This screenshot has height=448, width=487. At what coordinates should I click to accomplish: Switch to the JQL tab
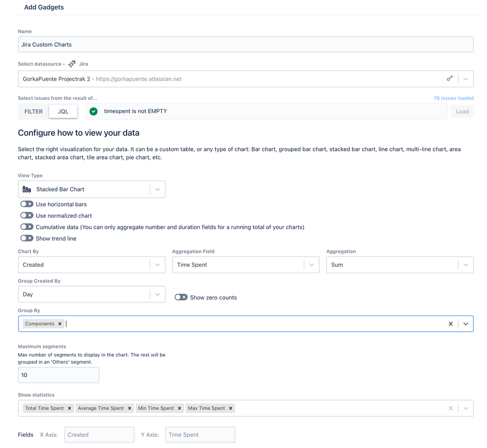point(63,112)
